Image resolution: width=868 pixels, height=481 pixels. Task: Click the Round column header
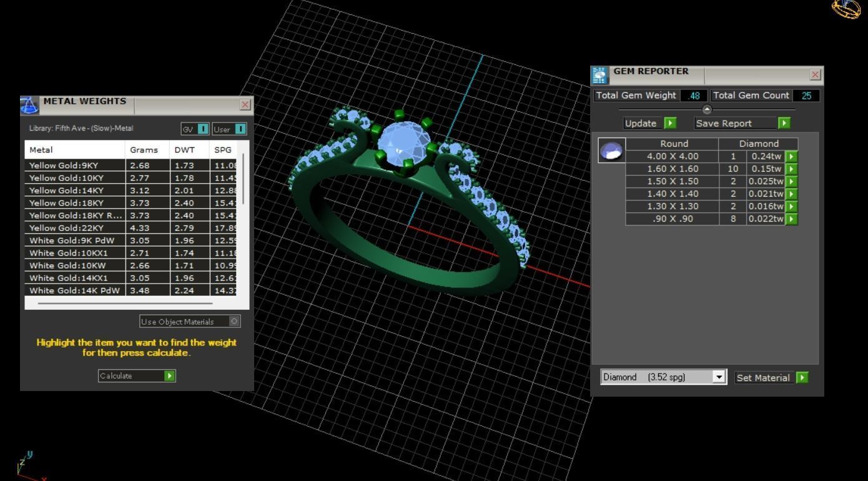coord(673,144)
